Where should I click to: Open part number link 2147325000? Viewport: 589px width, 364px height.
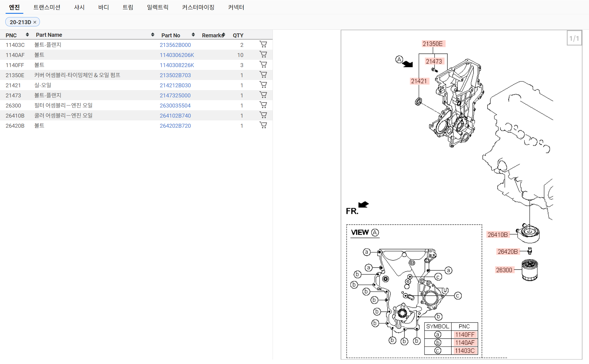coord(175,95)
